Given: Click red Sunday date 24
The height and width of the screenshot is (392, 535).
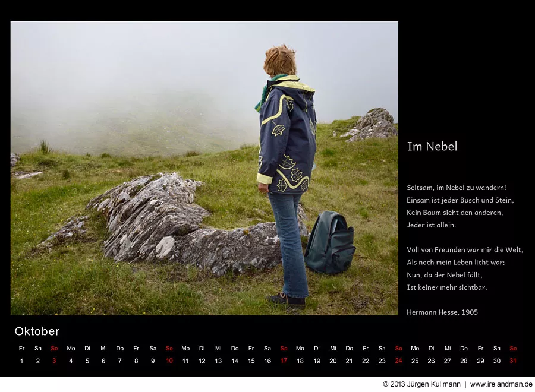Looking at the screenshot, I should coord(398,361).
